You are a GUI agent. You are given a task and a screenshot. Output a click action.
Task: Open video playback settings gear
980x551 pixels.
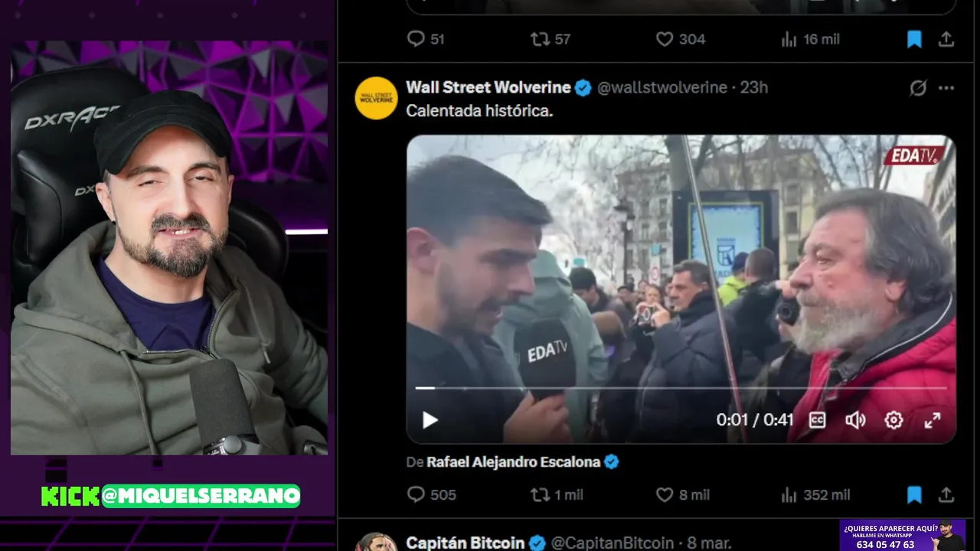[893, 420]
